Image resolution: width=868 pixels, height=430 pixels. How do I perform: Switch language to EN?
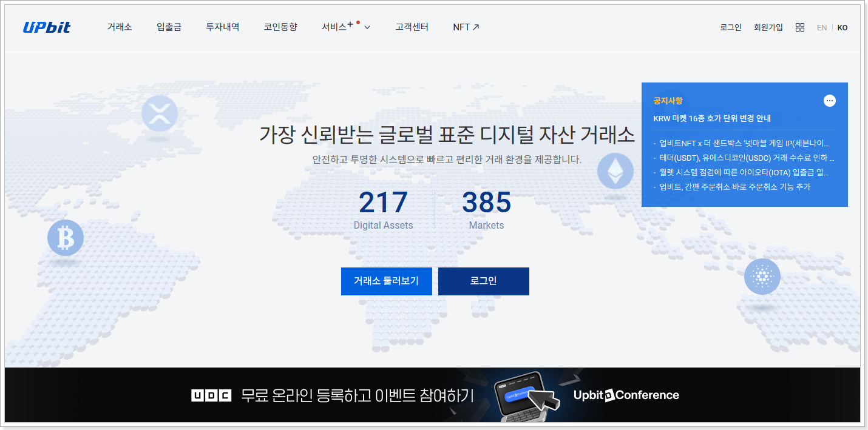click(822, 27)
